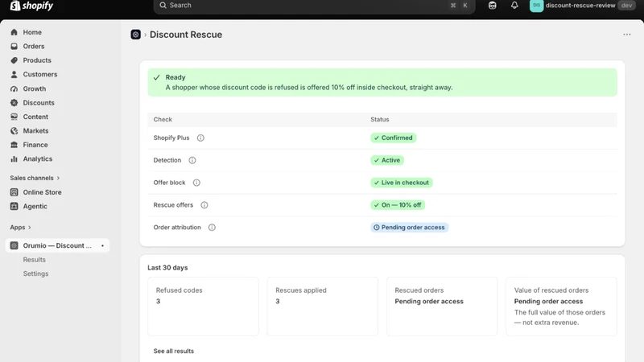Click the Rescued orders card
This screenshot has width=644, height=362.
(442, 306)
